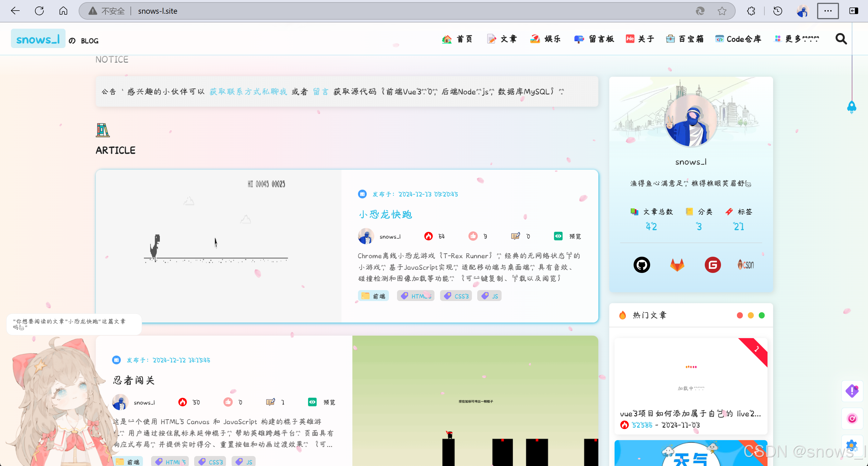Screen dimensions: 868x466
Task: Switch to the 留言板 section
Action: click(x=594, y=39)
